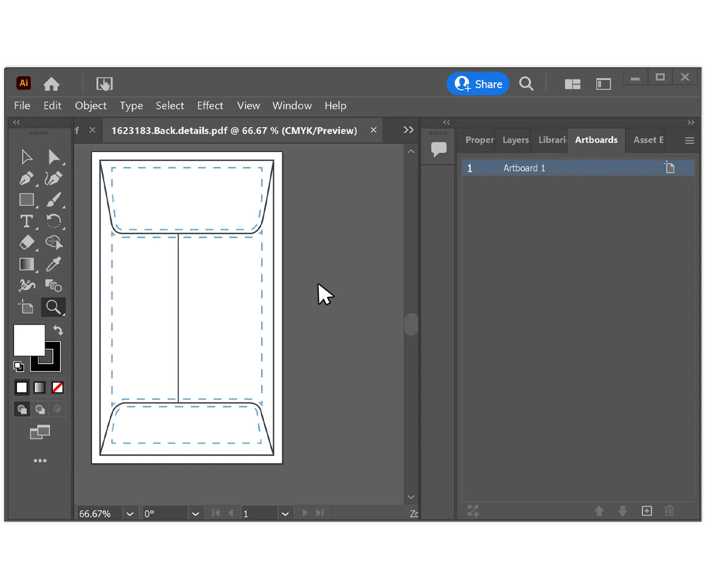Viewport: 706px width, 588px height.
Task: Select the Rotate tool
Action: (54, 221)
